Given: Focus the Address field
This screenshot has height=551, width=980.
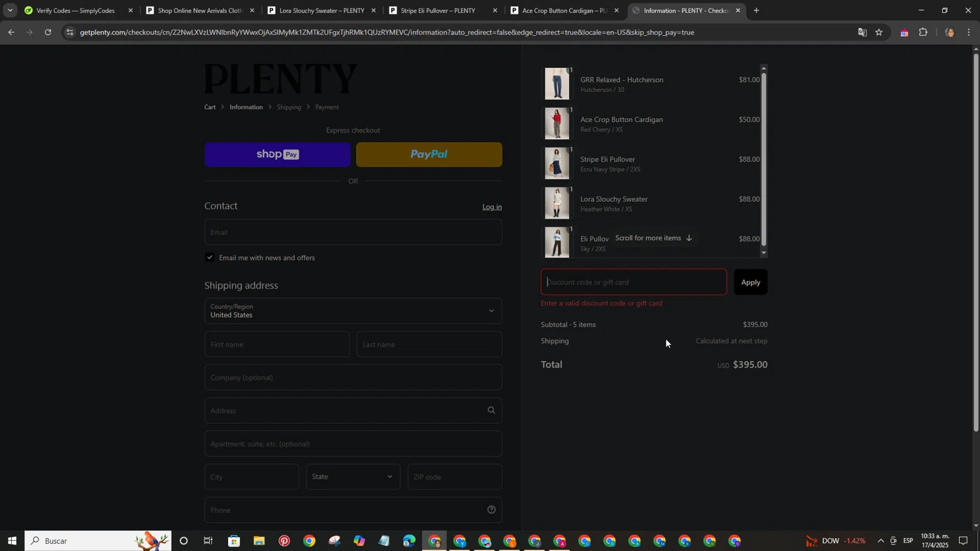Looking at the screenshot, I should pos(353,411).
